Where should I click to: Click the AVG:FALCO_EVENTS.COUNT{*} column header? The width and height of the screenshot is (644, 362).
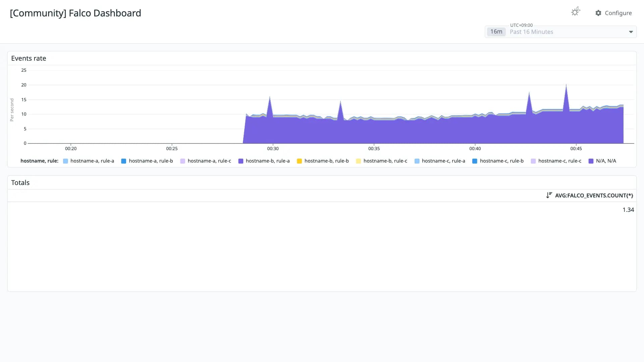pyautogui.click(x=594, y=195)
